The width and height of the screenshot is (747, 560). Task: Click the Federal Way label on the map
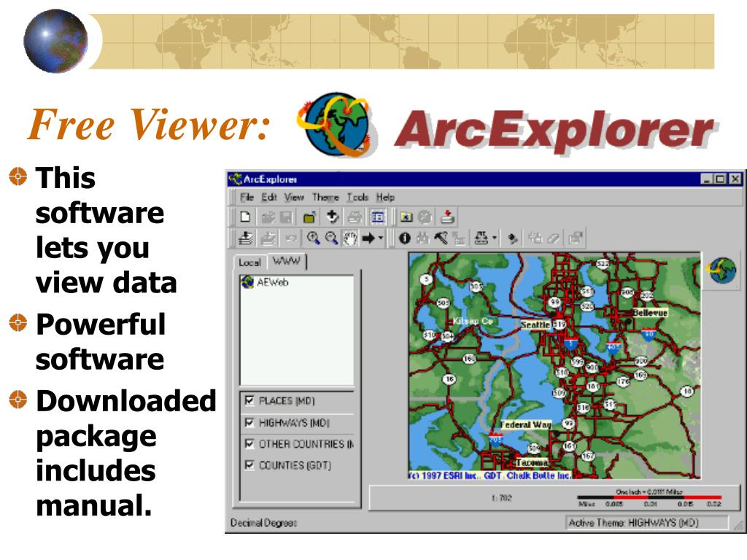click(x=525, y=424)
